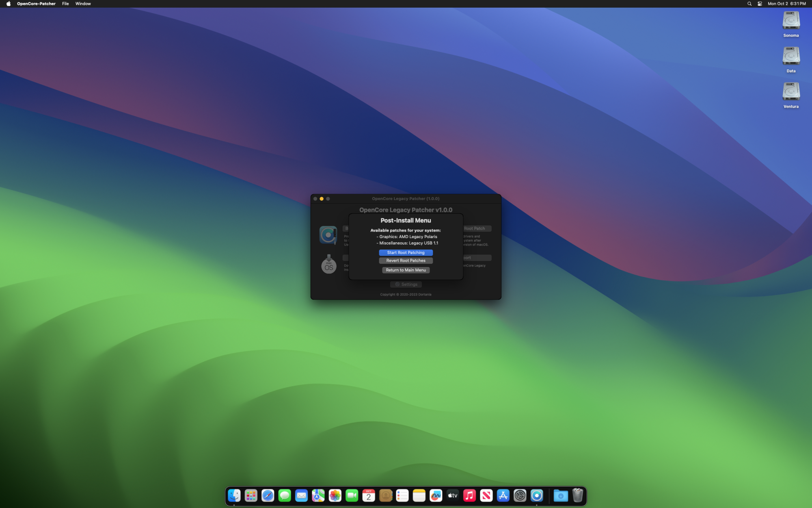Image resolution: width=812 pixels, height=508 pixels.
Task: Click the OpenCore build icon in window
Action: [x=328, y=235]
